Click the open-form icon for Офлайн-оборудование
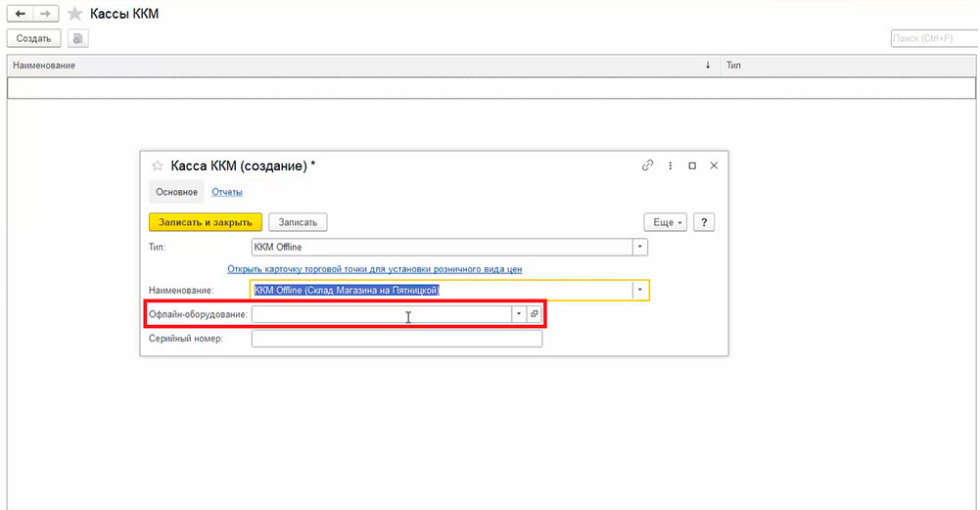Screen dimensions: 980x510 tap(534, 314)
